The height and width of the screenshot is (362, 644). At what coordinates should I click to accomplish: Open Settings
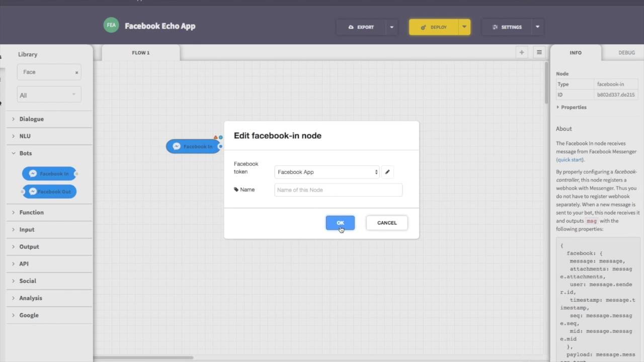507,27
